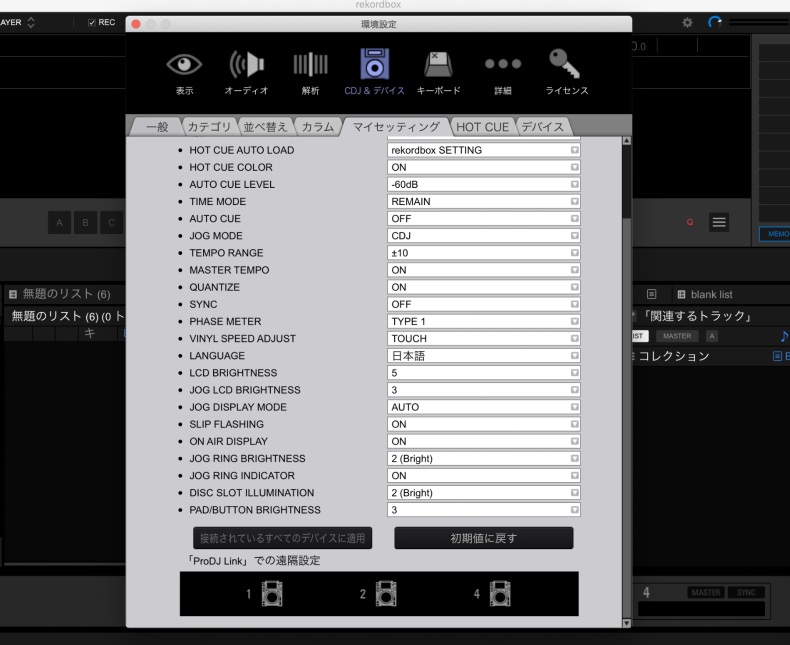790x645 pixels.
Task: Click the MEMO button in main window
Action: pos(776,234)
